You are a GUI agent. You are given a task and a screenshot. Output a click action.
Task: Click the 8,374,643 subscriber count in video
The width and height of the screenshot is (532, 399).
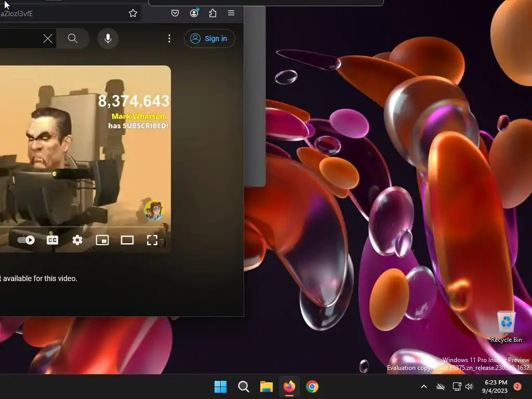pyautogui.click(x=134, y=101)
